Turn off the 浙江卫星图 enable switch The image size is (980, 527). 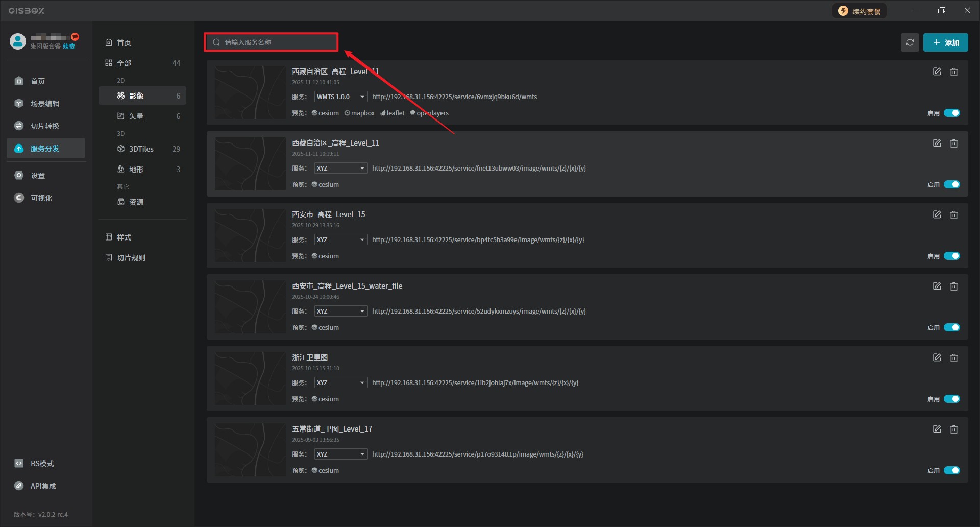click(951, 399)
